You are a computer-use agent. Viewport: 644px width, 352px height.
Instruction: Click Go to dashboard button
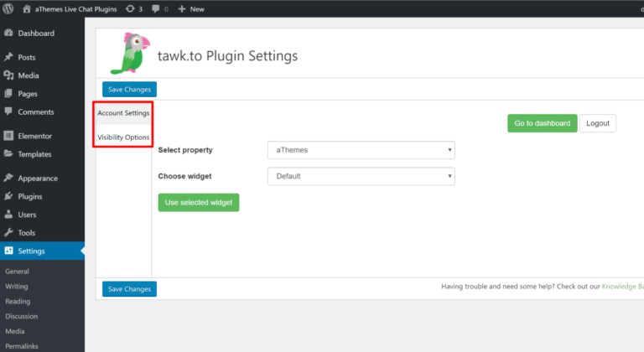[543, 123]
